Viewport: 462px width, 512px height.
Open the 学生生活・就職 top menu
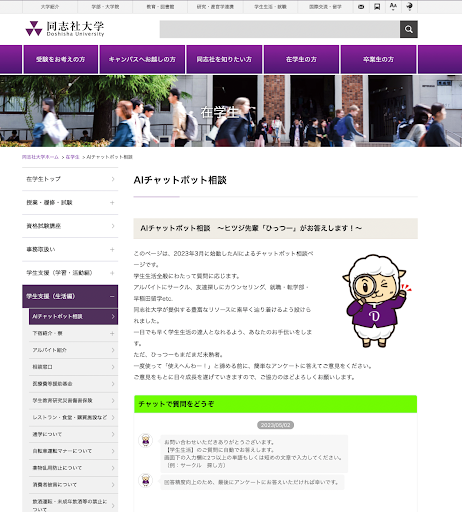[271, 7]
